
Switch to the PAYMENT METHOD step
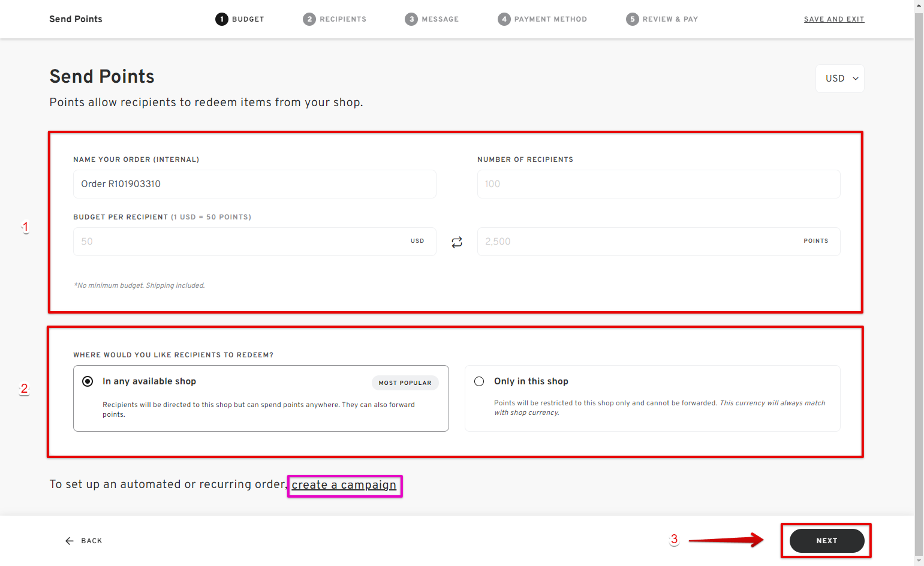[542, 19]
